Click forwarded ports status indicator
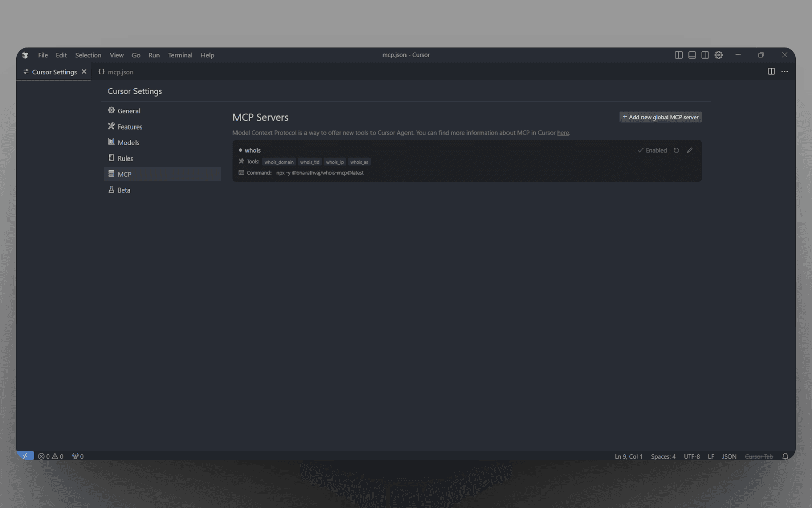Image resolution: width=812 pixels, height=508 pixels. (78, 456)
